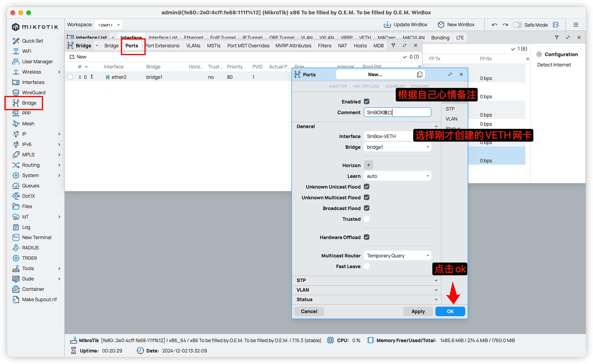This screenshot has height=364, width=593.
Task: Switch to the VLANs tab
Action: 193,46
